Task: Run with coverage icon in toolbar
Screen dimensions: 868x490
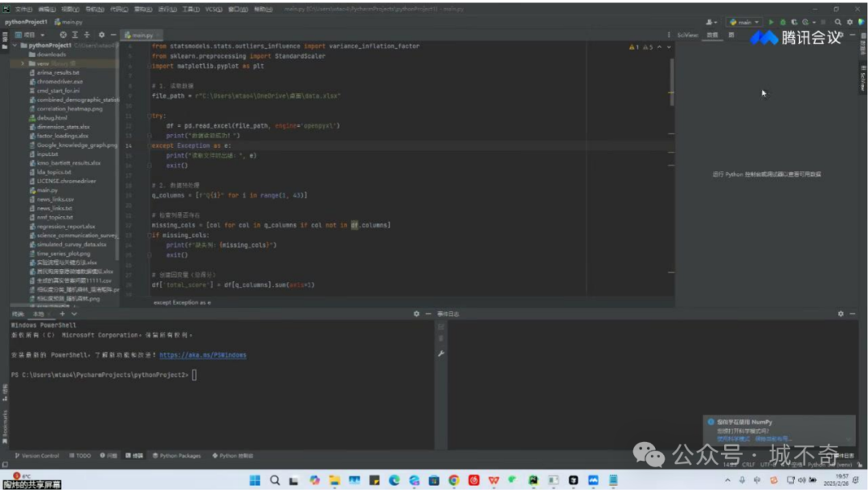Action: 794,22
